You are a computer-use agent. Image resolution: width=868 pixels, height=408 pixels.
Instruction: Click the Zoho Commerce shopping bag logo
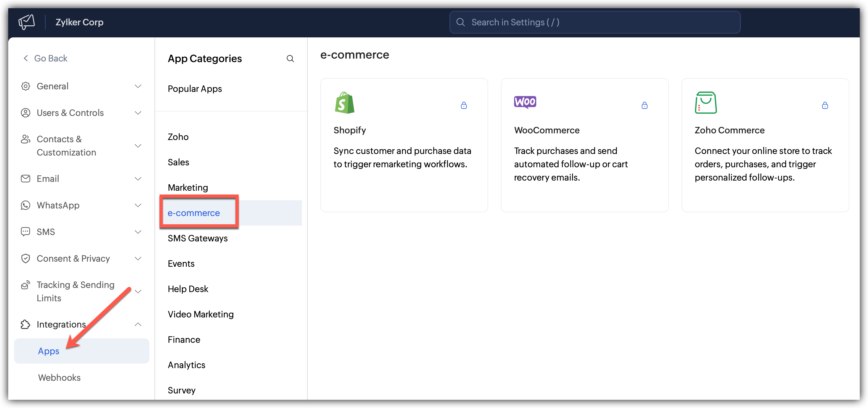tap(706, 103)
